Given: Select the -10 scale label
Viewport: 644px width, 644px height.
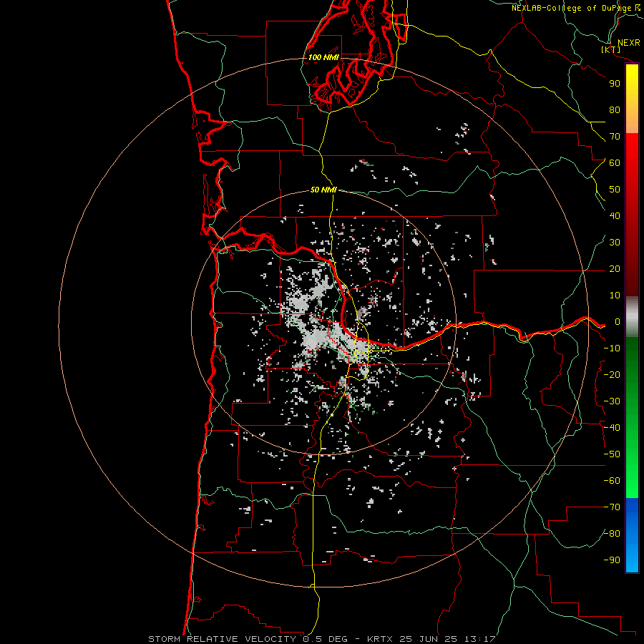Looking at the screenshot, I should point(612,348).
